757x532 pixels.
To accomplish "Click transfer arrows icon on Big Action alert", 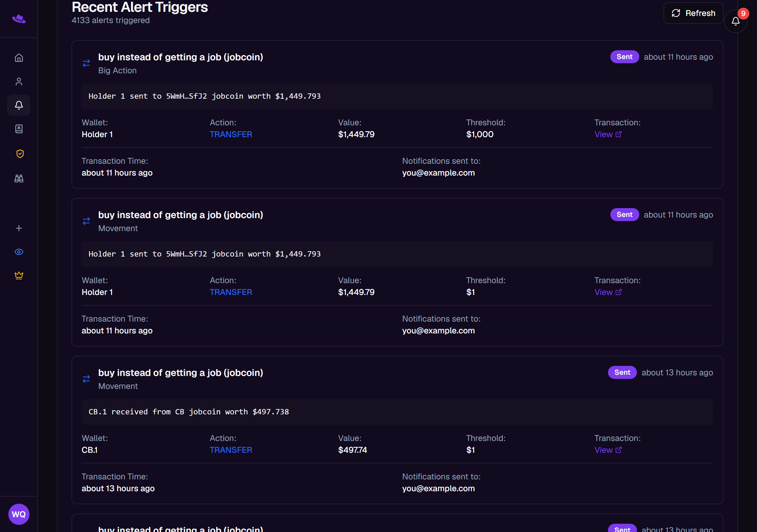I will pos(86,63).
